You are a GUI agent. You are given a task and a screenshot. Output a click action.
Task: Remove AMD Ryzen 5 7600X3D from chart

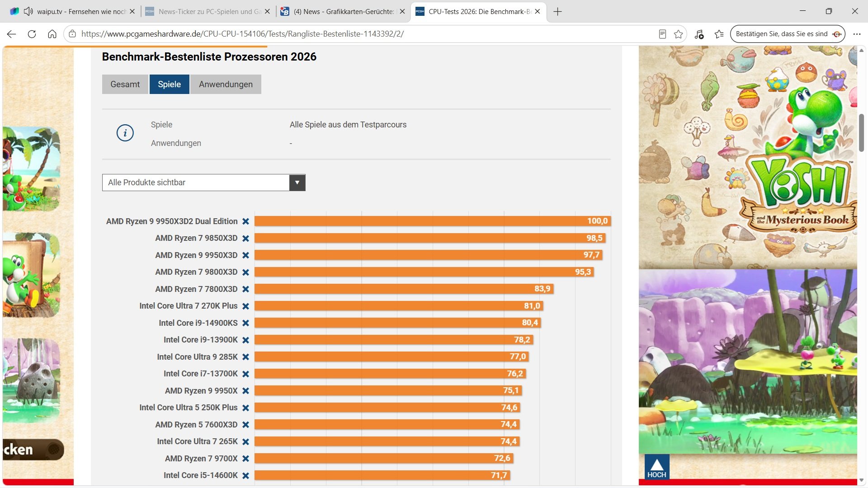click(245, 425)
